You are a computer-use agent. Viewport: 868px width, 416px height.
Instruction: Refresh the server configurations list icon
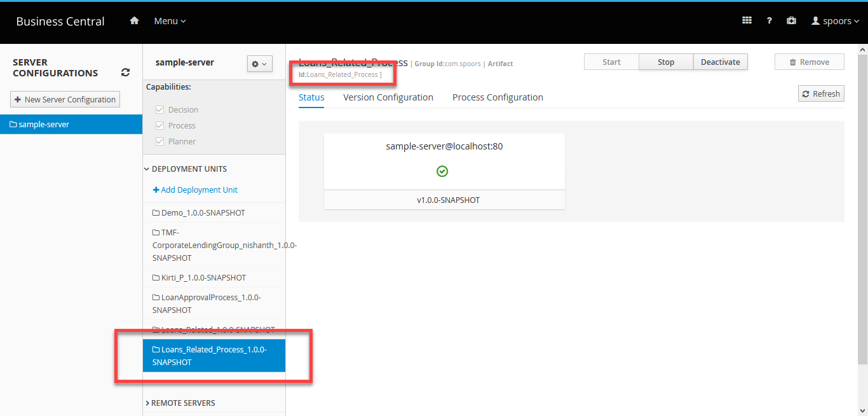coord(125,73)
